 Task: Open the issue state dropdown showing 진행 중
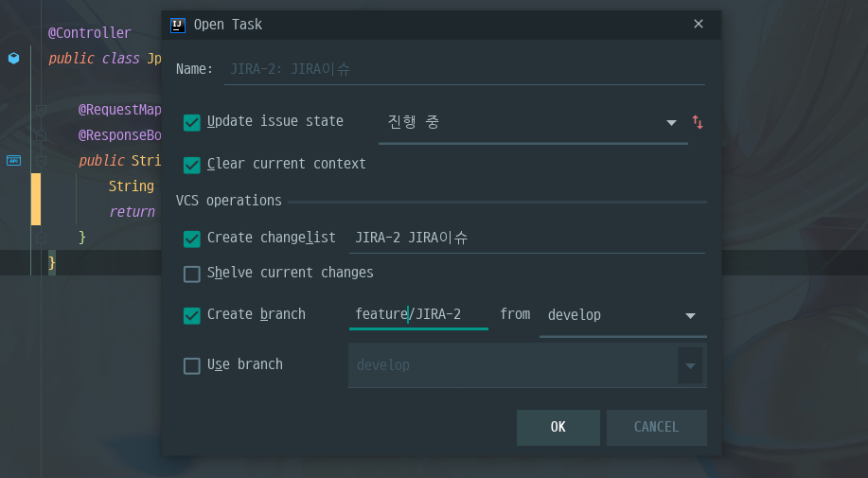click(x=533, y=122)
